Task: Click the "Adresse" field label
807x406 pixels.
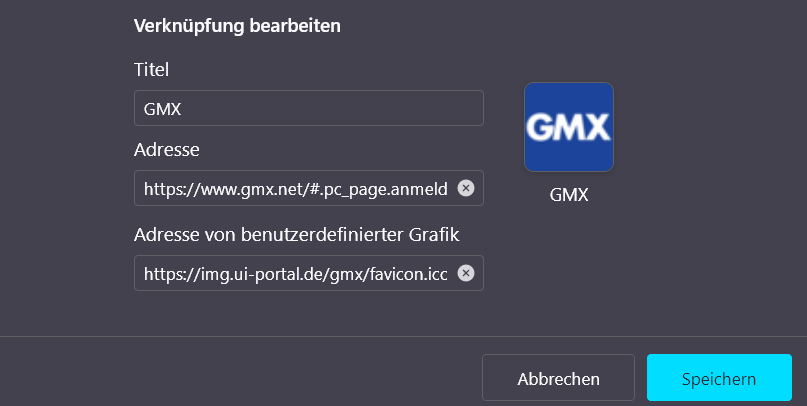Action: point(167,150)
